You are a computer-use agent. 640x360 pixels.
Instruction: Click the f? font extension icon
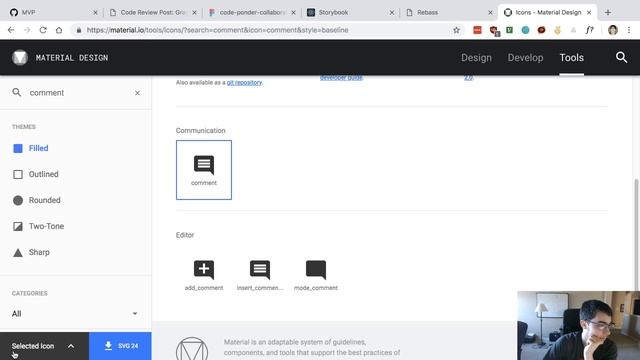[x=589, y=30]
